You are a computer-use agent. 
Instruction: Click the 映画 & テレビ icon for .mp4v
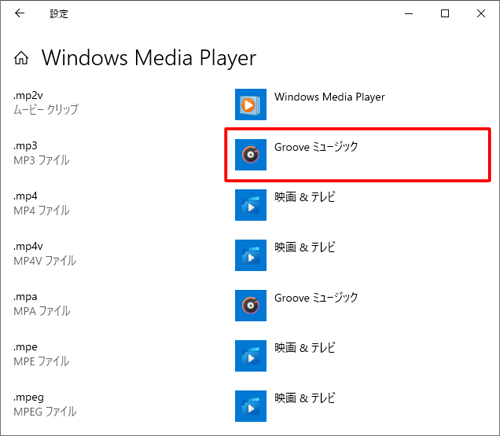(x=251, y=255)
